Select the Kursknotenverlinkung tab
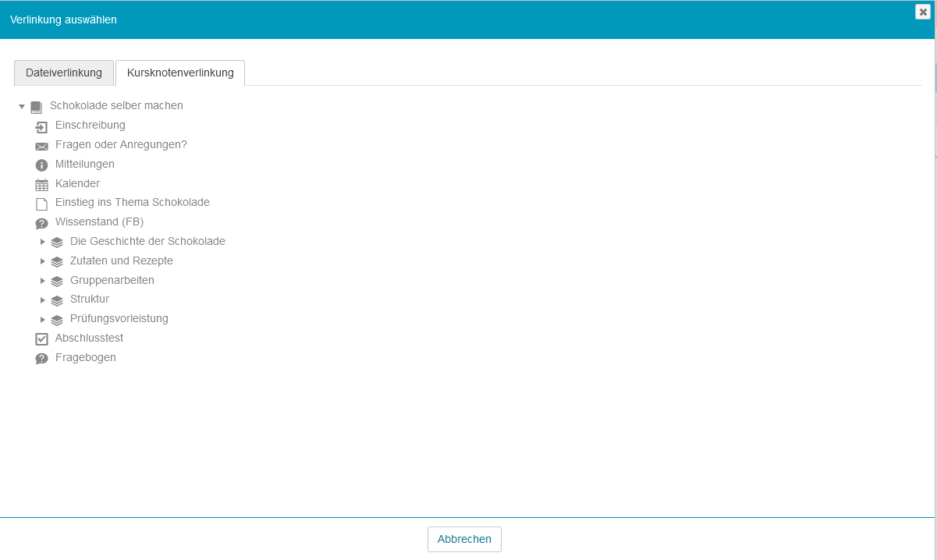The height and width of the screenshot is (560, 937). [180, 73]
